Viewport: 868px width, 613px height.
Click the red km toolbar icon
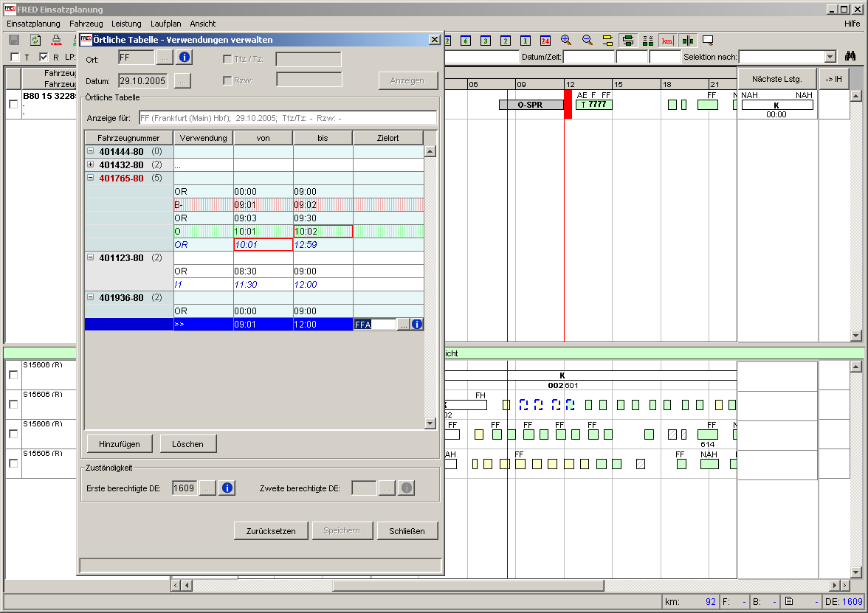667,41
